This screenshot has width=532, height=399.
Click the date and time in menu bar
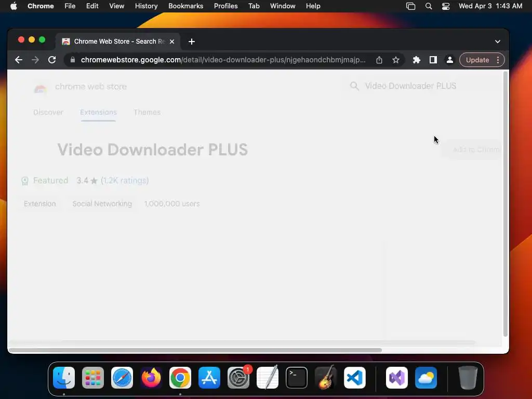[490, 6]
